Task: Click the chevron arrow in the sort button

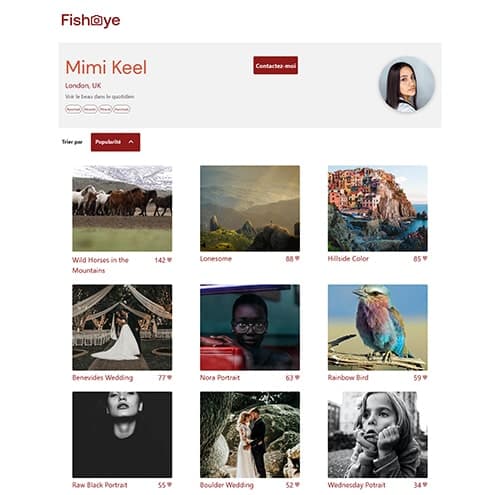Action: (131, 142)
